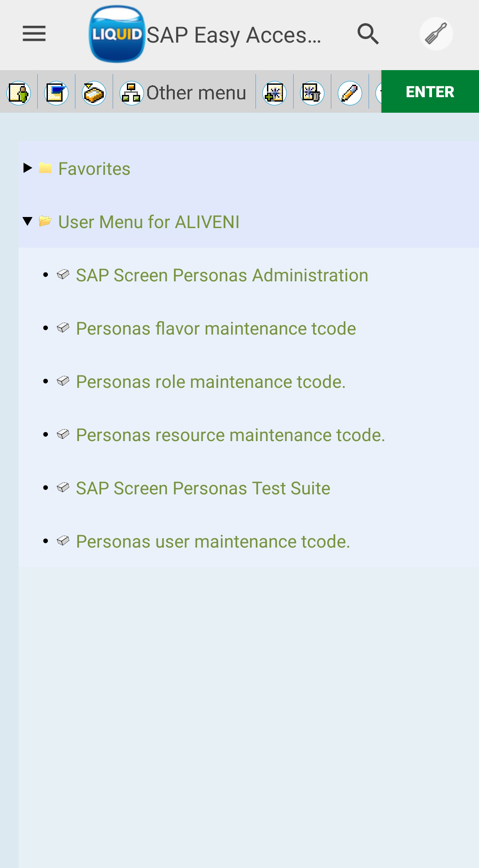Open Personas flavor maintenance tcode
The height and width of the screenshot is (868, 479).
[x=216, y=329]
